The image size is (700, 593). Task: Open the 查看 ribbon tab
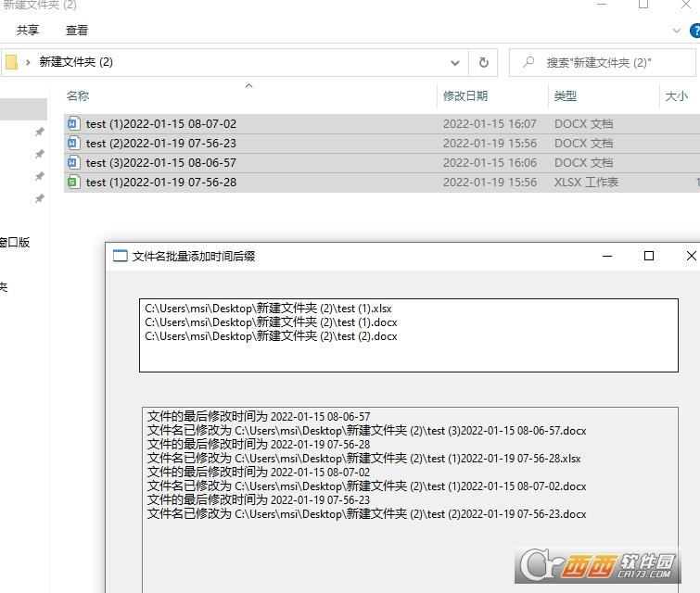click(77, 31)
